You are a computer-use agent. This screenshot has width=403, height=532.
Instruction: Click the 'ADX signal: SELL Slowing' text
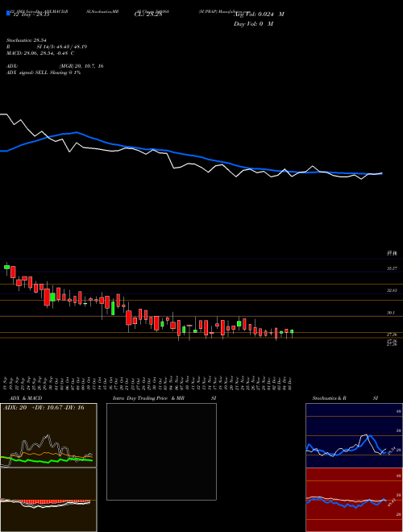tap(35, 73)
